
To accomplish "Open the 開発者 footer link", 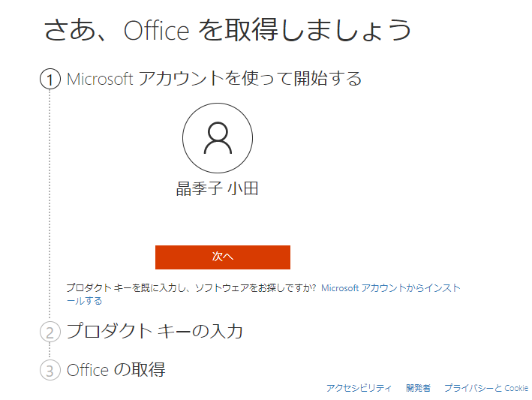I will tap(418, 388).
